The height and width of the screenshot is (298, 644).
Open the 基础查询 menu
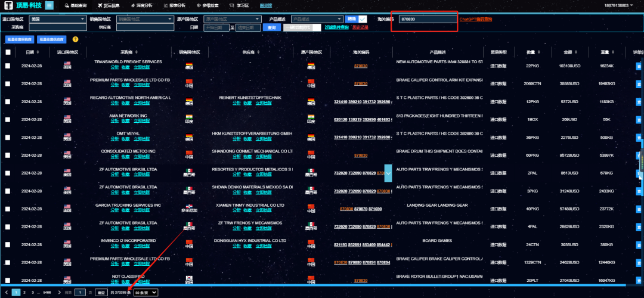(x=76, y=5)
